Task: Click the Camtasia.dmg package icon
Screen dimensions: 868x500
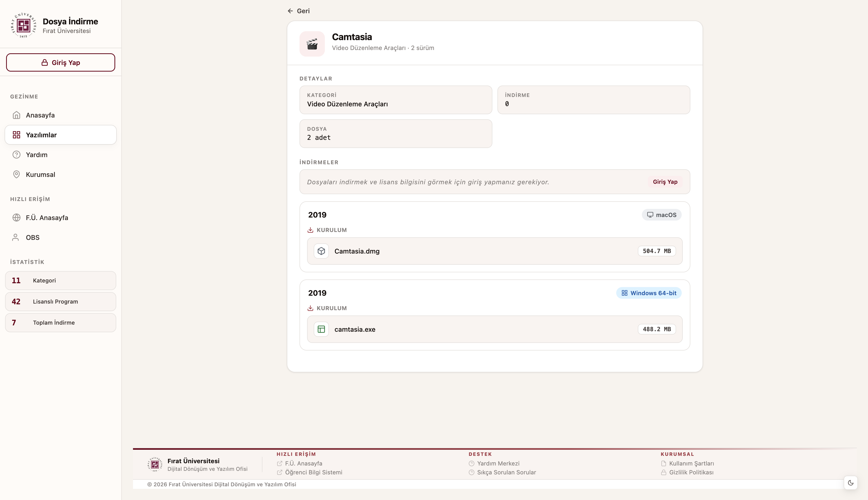Action: tap(321, 251)
